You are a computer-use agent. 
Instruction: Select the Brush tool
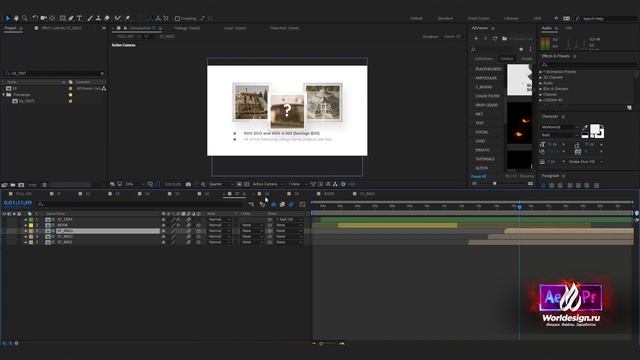[90, 18]
